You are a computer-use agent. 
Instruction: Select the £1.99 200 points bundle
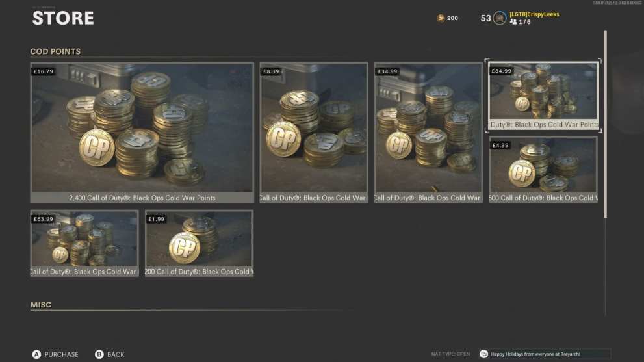click(200, 243)
